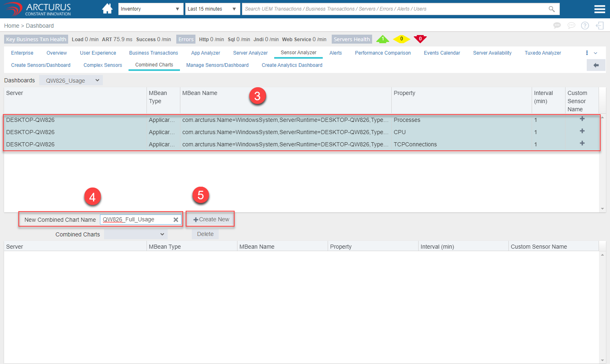Click the green servers health indicator

(382, 39)
